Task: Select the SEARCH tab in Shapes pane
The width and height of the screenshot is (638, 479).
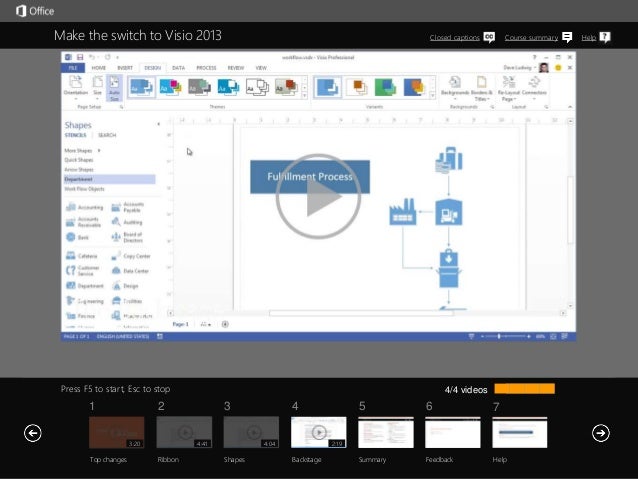Action: 107,135
